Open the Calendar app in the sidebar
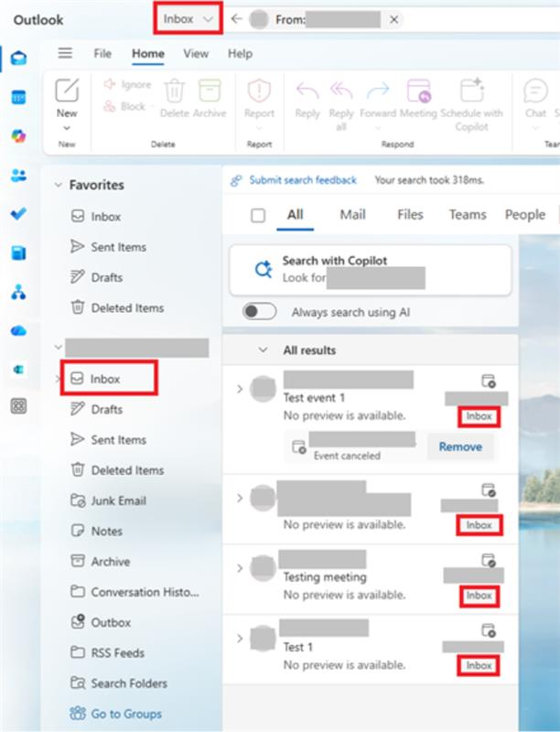This screenshot has width=560, height=732. (x=18, y=98)
